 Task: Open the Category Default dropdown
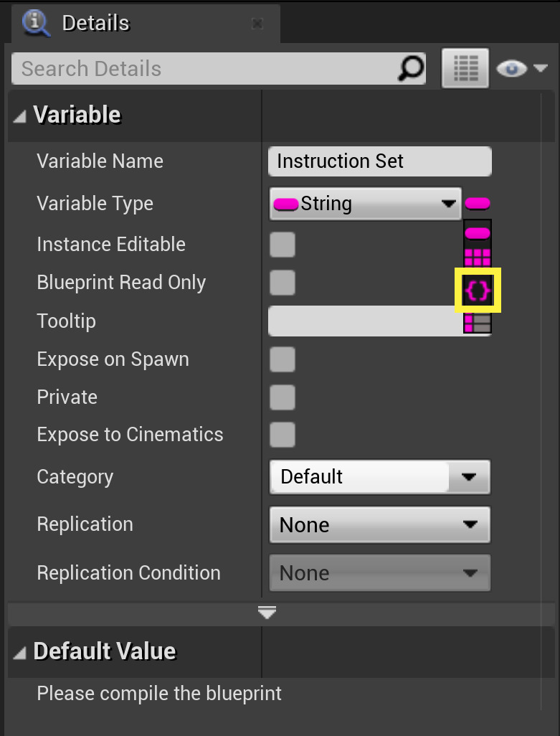point(379,477)
